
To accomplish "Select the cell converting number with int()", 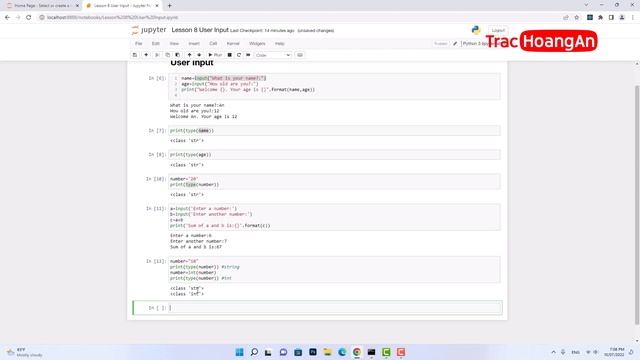I will point(334,270).
